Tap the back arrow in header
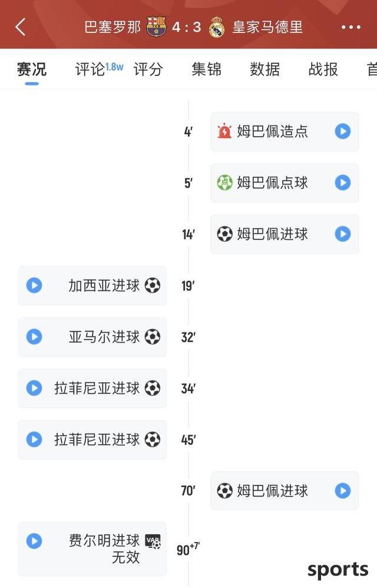This screenshot has height=588, width=377. (21, 27)
